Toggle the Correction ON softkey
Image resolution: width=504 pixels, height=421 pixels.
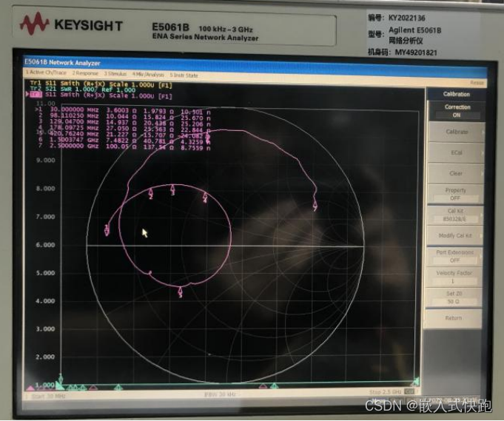tap(457, 111)
